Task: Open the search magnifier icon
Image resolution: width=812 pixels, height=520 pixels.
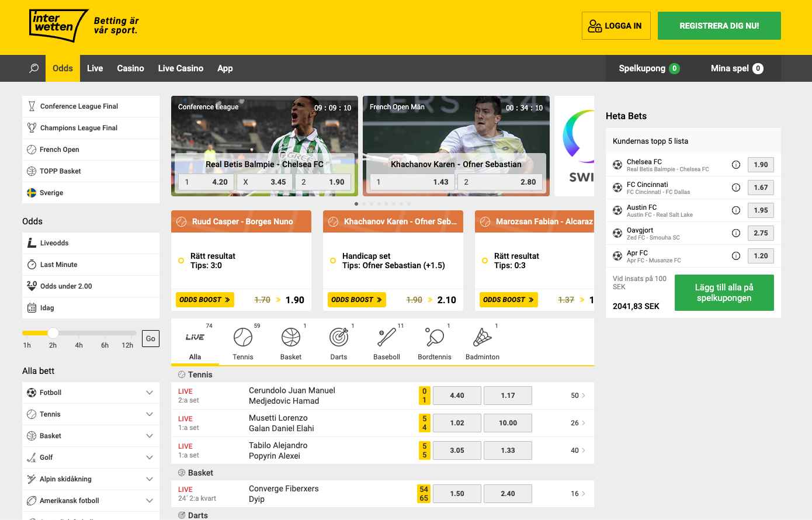Action: tap(34, 68)
